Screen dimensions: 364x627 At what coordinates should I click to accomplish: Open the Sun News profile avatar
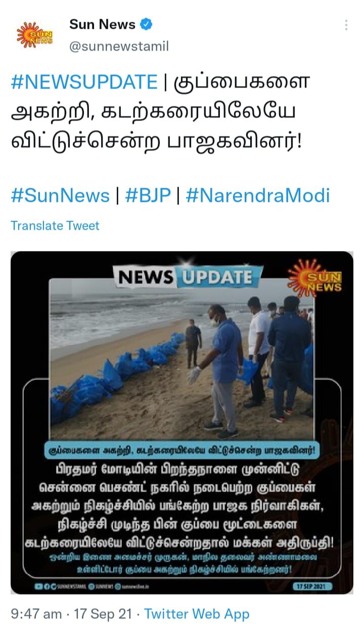pyautogui.click(x=34, y=34)
